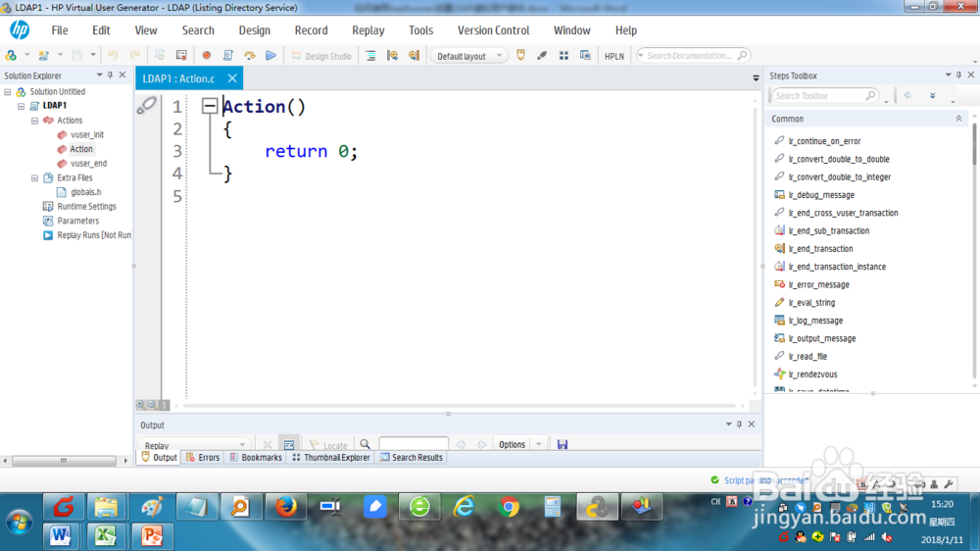
Task: Click the save output floppy icon
Action: pyautogui.click(x=563, y=445)
